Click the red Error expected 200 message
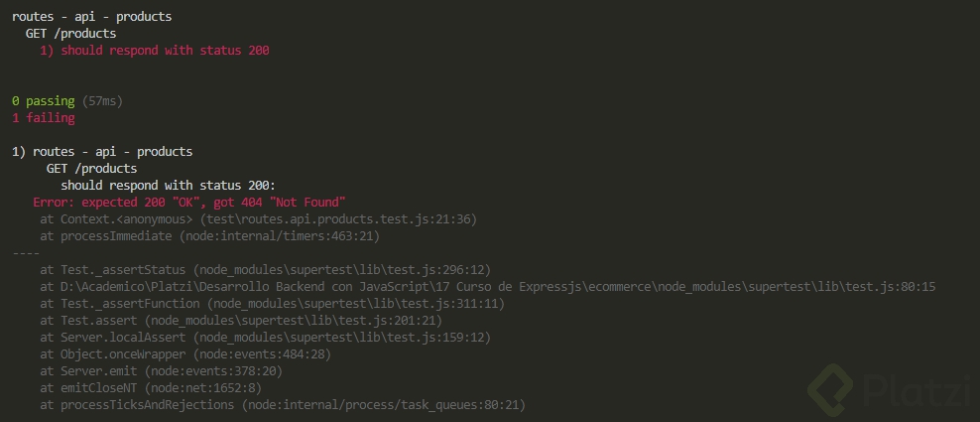Image resolution: width=980 pixels, height=422 pixels. pyautogui.click(x=188, y=202)
